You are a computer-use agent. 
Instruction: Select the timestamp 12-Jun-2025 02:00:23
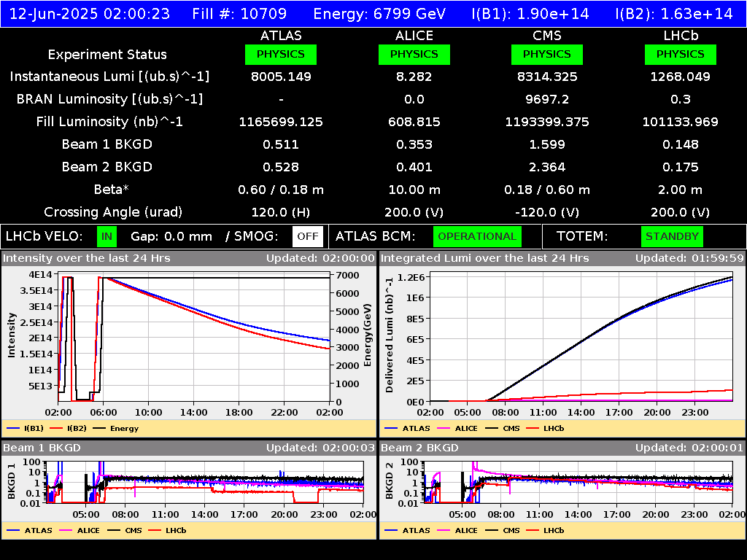[x=90, y=14]
